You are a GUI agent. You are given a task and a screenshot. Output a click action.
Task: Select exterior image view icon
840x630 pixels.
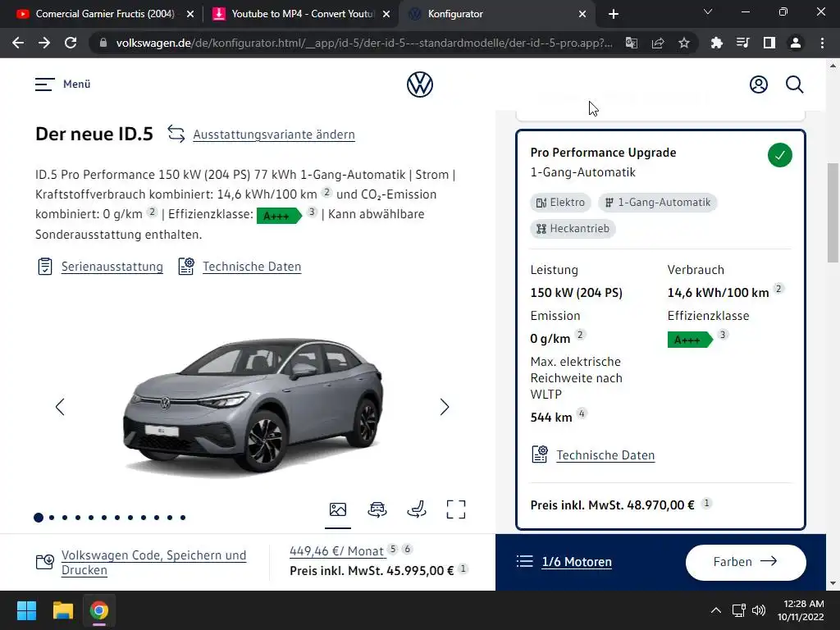pos(337,509)
